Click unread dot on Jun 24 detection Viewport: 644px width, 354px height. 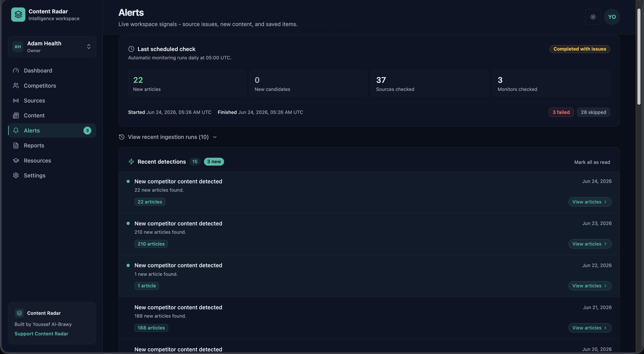(x=128, y=181)
